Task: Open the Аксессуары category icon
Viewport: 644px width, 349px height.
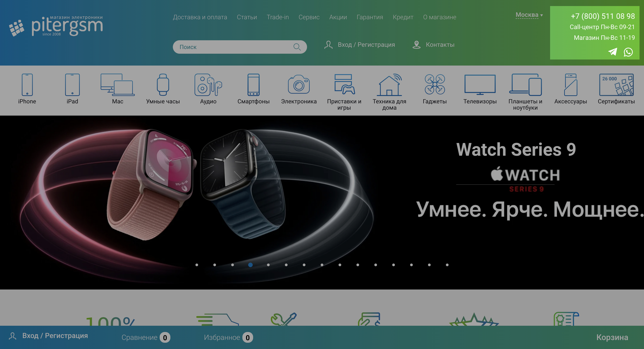Action: (570, 85)
